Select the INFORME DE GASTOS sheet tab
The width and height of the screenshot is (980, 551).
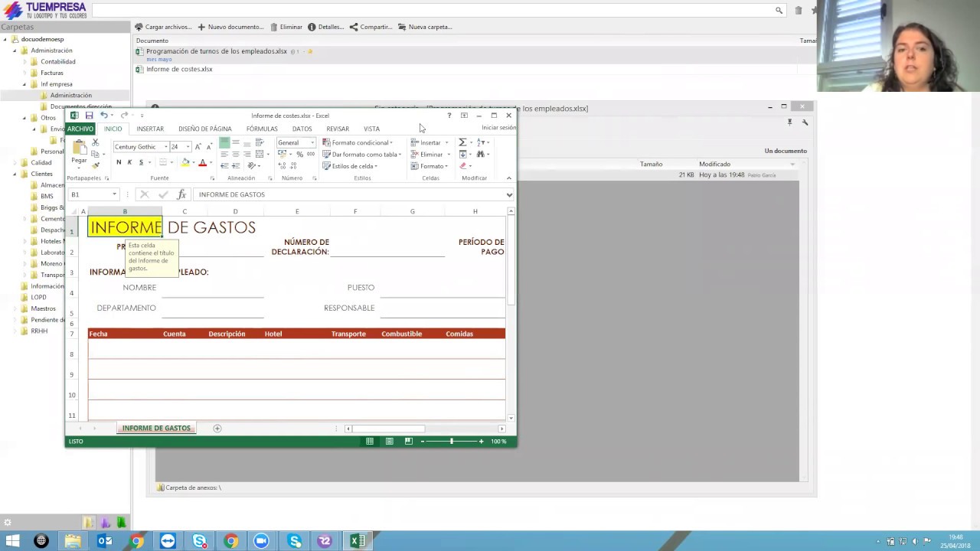pos(156,429)
